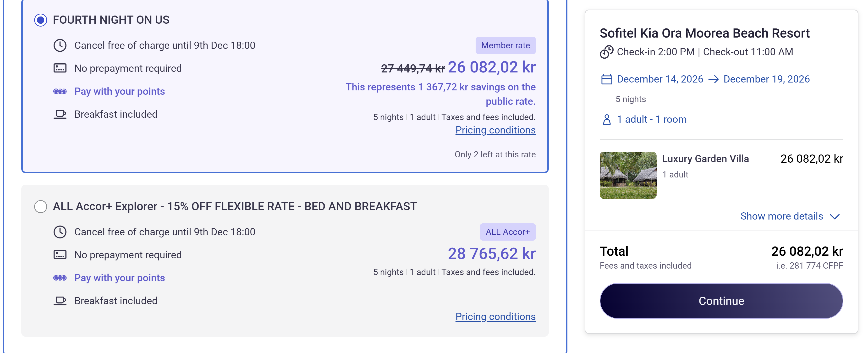Click points icon in Fourth Night rate
The width and height of the screenshot is (868, 353).
click(60, 91)
